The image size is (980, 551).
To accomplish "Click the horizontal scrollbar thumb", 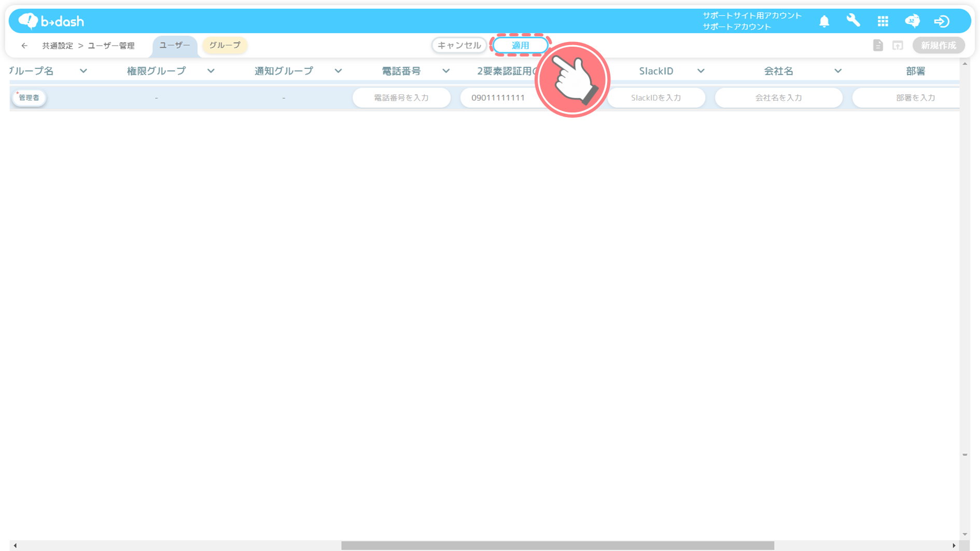I will pyautogui.click(x=557, y=545).
